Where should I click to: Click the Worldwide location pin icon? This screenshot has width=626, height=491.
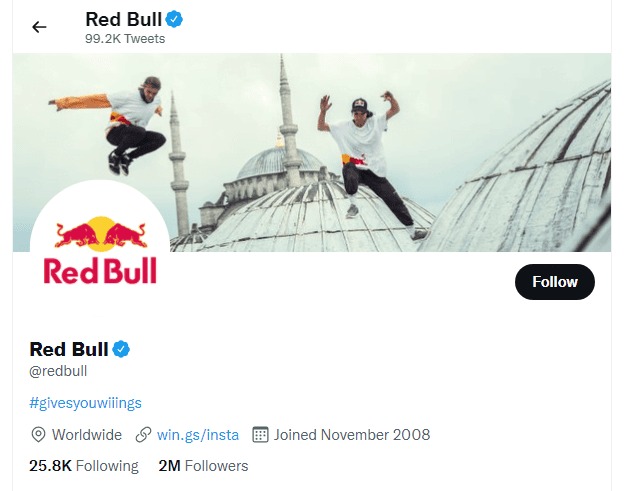39,435
